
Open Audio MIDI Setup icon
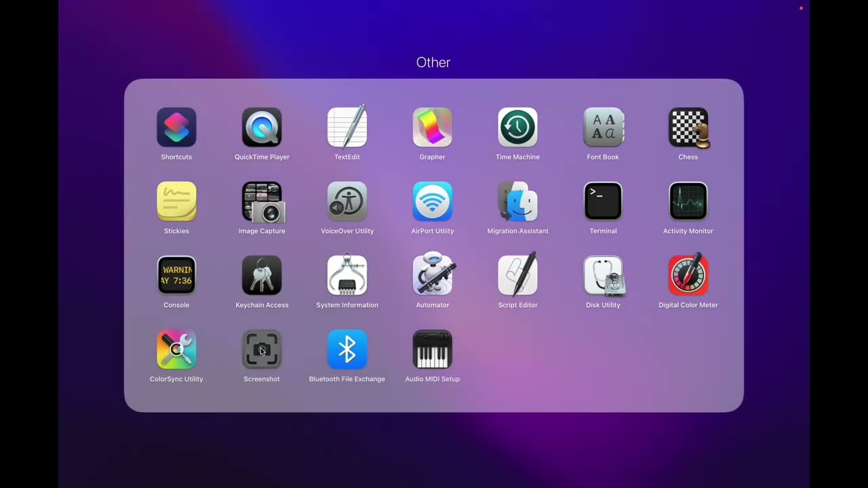[x=433, y=349]
